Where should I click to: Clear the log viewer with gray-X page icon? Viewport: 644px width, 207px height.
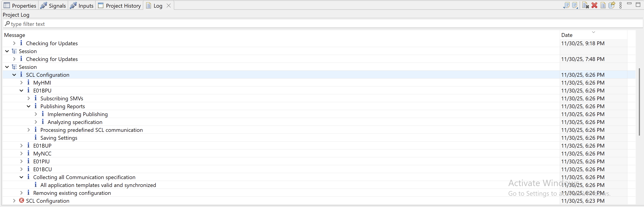[586, 5]
